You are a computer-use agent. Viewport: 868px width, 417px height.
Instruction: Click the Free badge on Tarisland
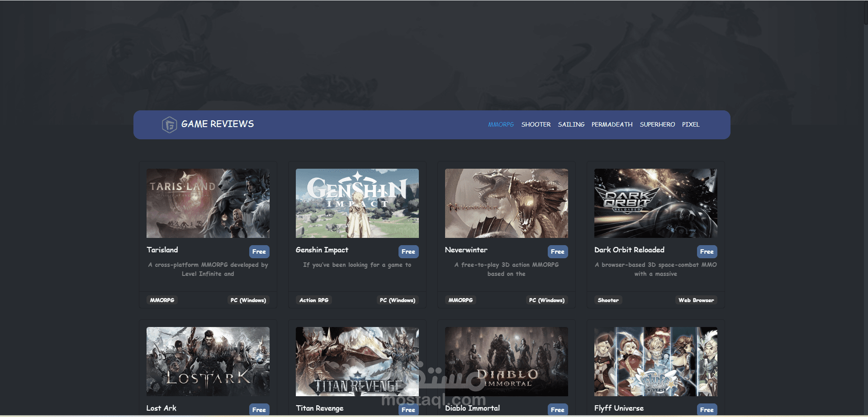[259, 251]
